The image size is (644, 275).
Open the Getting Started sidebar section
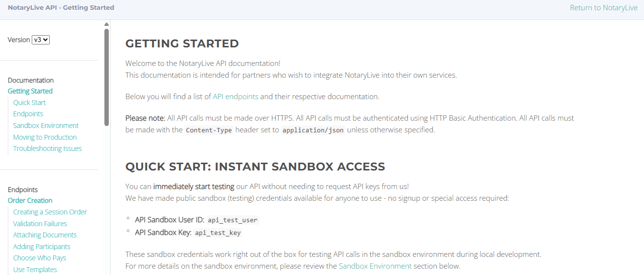pyautogui.click(x=30, y=91)
